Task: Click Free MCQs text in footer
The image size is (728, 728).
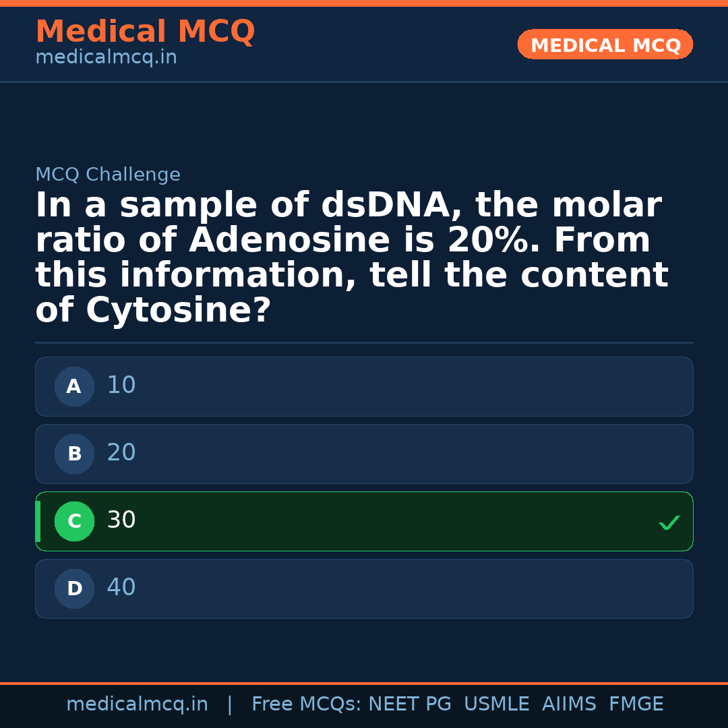Action: 306,704
